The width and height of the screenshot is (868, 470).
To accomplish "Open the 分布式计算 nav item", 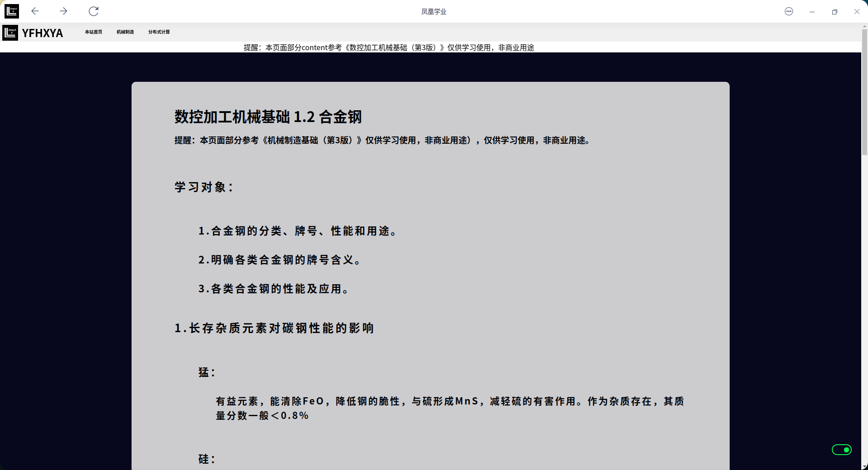I will [159, 32].
